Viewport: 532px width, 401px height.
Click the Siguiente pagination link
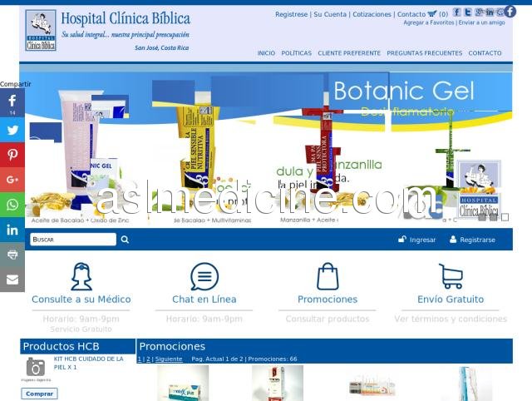coord(169,359)
